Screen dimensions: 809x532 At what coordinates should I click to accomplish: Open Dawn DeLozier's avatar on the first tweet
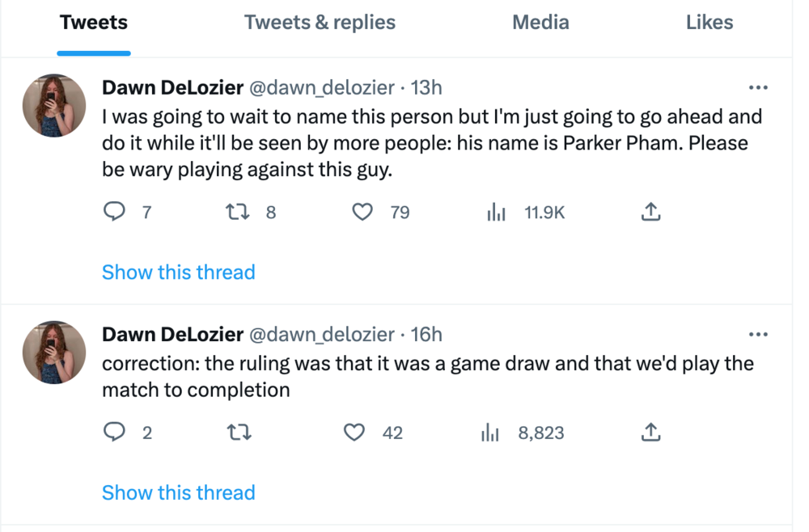point(54,106)
